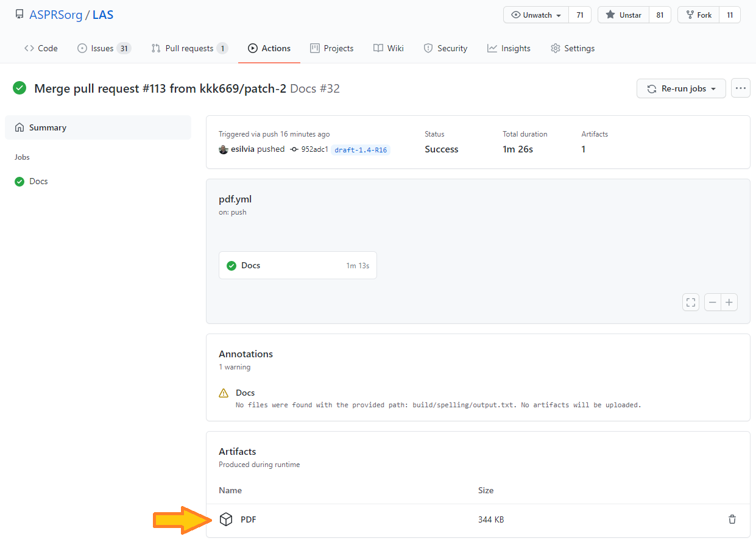The width and height of the screenshot is (756, 553).
Task: Click the Fork button
Action: pos(698,15)
